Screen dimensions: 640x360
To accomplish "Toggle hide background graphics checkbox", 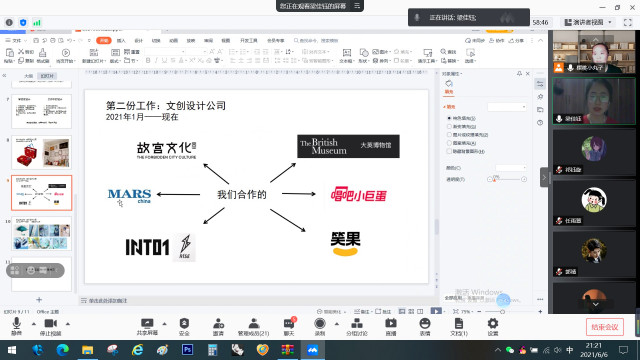I will (449, 151).
